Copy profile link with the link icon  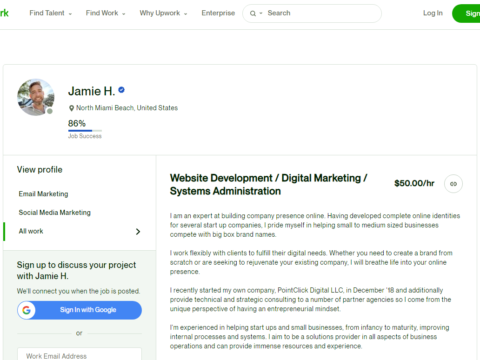click(453, 184)
